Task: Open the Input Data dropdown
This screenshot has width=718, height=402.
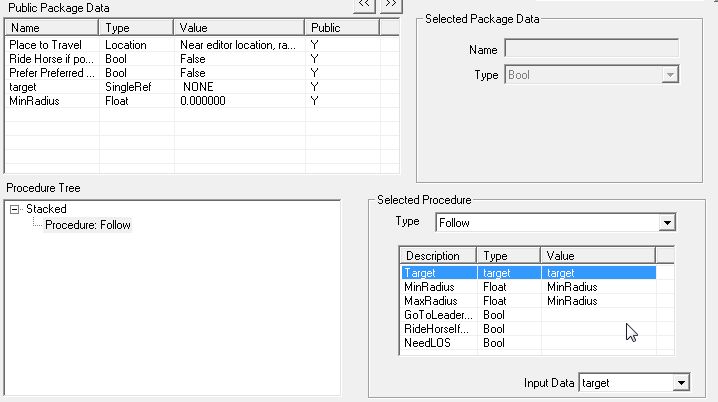Action: 681,383
